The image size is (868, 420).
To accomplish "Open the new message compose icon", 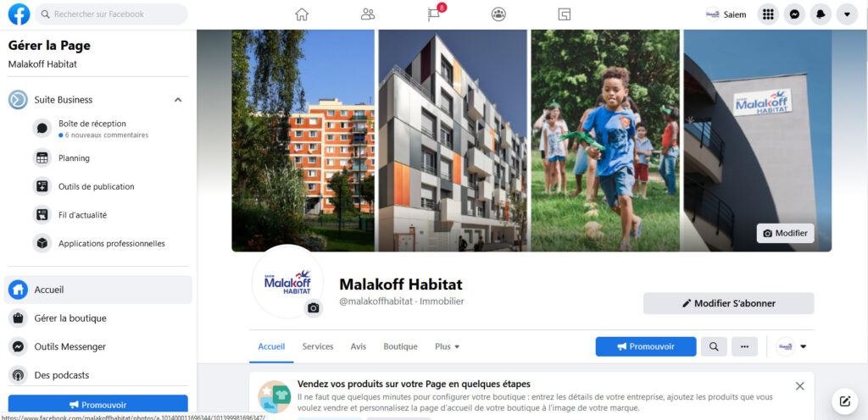I will pyautogui.click(x=845, y=401).
